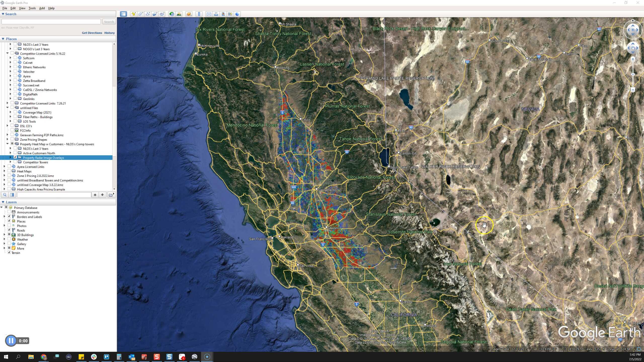Start recording a tour

162,14
